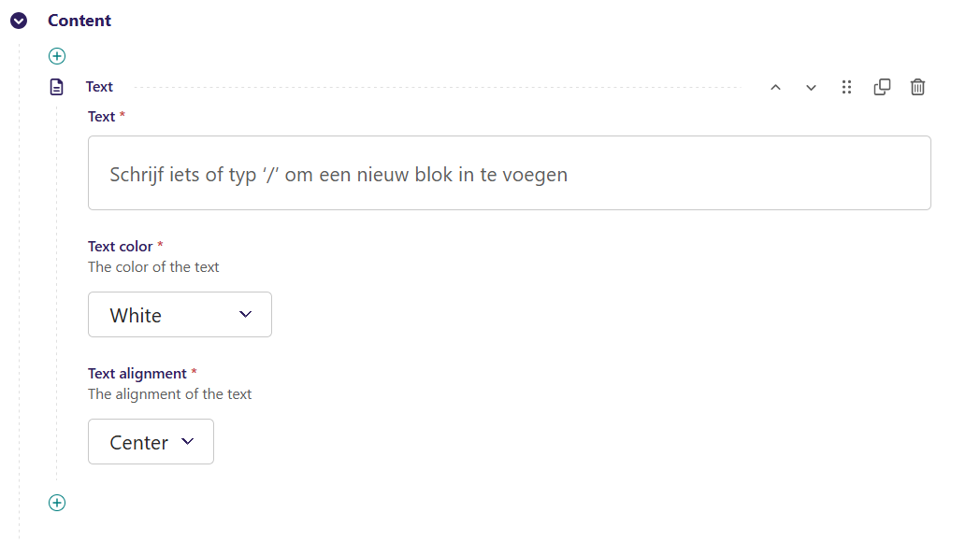980x542 pixels.
Task: Click the description 'The alignment of the text'
Action: point(169,394)
